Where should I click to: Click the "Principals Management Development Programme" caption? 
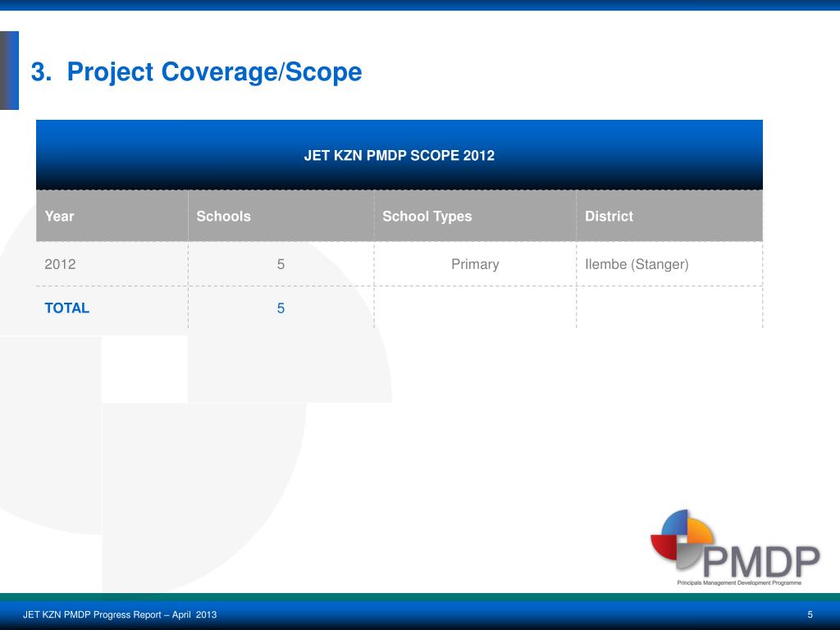click(739, 582)
